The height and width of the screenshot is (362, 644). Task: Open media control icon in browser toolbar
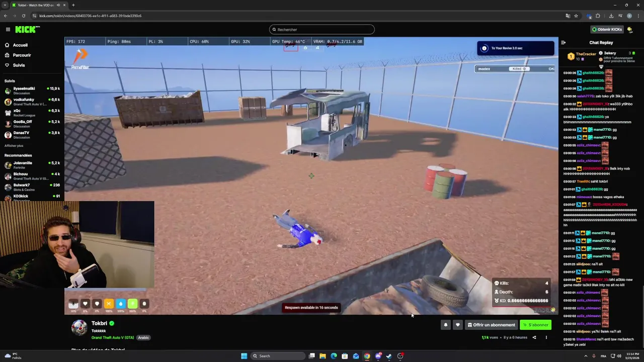click(x=620, y=16)
